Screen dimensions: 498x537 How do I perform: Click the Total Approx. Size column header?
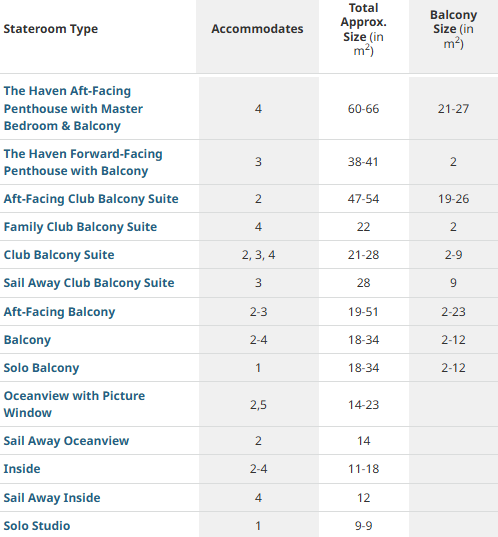tap(363, 29)
